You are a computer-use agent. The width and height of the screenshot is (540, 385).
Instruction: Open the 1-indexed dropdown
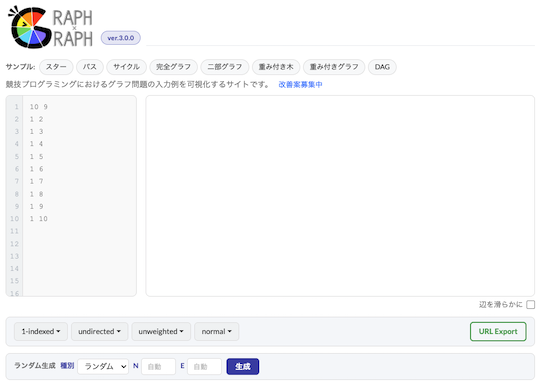click(41, 332)
